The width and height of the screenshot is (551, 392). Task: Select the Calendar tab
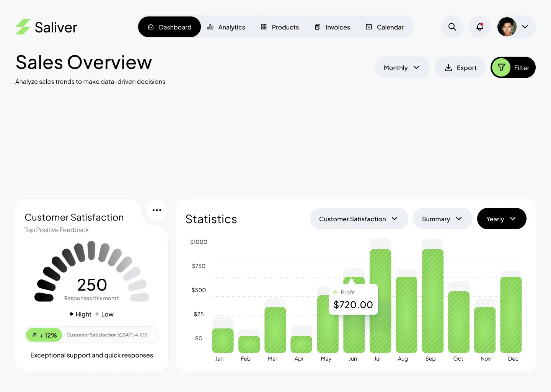click(385, 27)
